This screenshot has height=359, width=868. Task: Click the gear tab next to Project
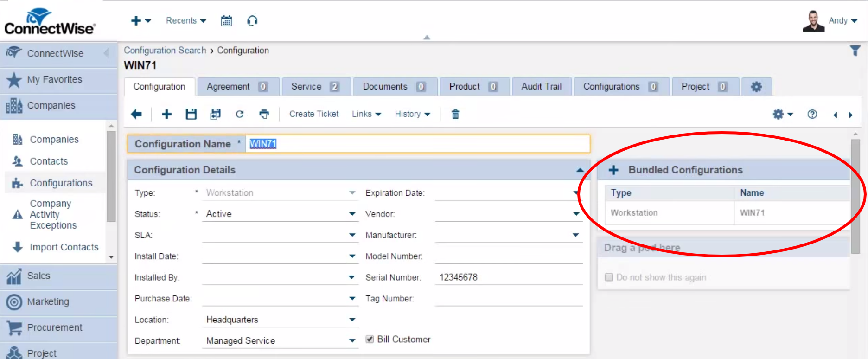(x=756, y=87)
